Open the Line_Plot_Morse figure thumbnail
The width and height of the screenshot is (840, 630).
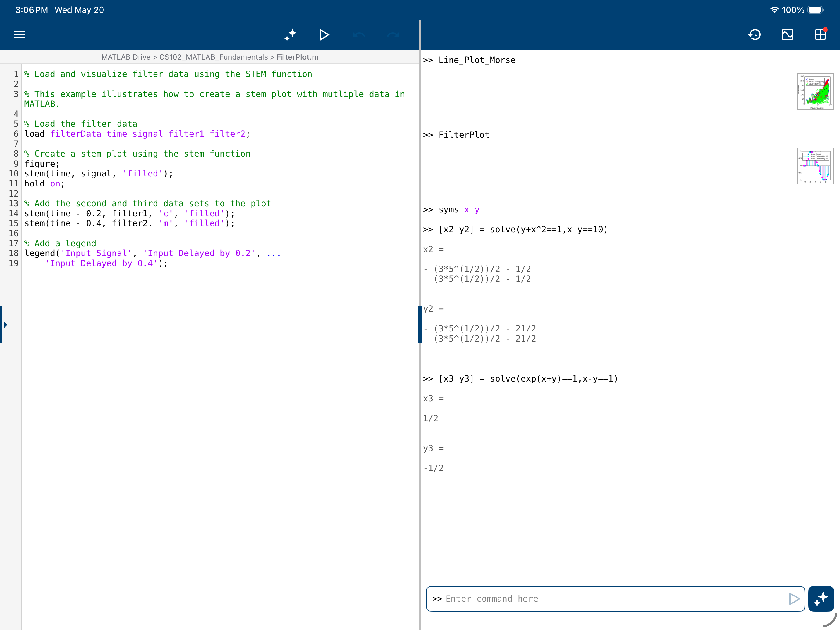click(815, 91)
